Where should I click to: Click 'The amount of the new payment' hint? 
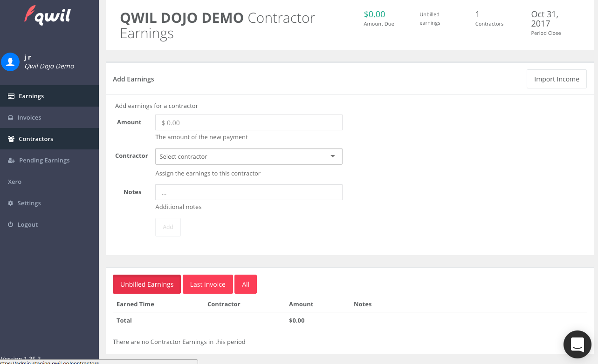click(201, 137)
